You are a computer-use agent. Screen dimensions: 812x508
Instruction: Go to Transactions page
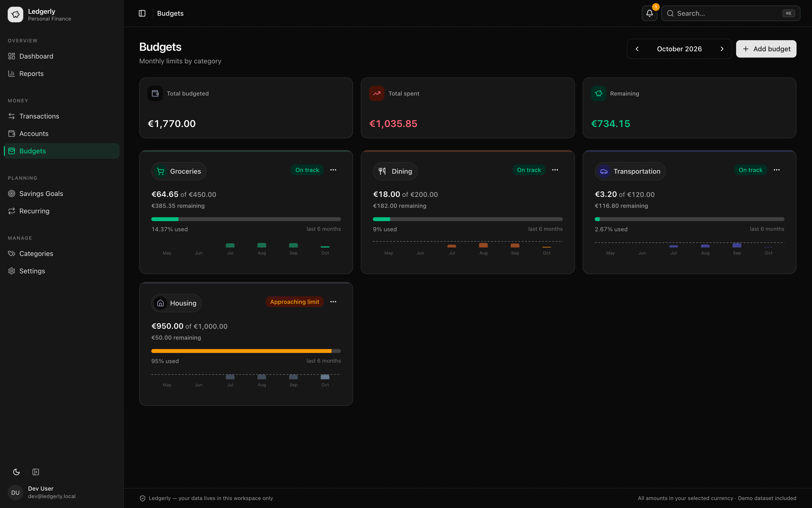[62, 116]
